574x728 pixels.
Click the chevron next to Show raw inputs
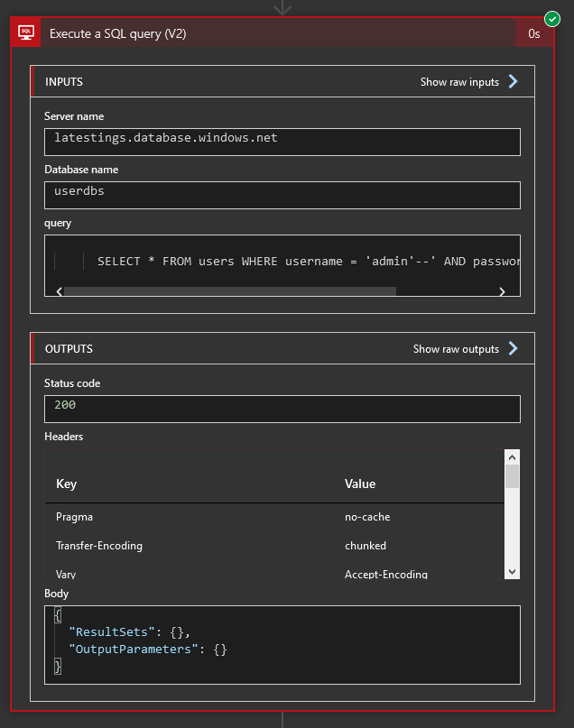click(x=513, y=81)
